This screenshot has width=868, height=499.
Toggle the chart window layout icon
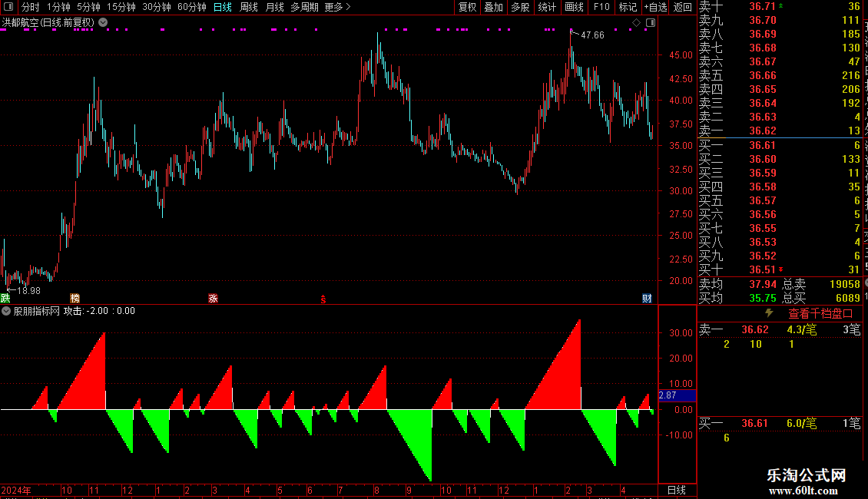click(651, 23)
